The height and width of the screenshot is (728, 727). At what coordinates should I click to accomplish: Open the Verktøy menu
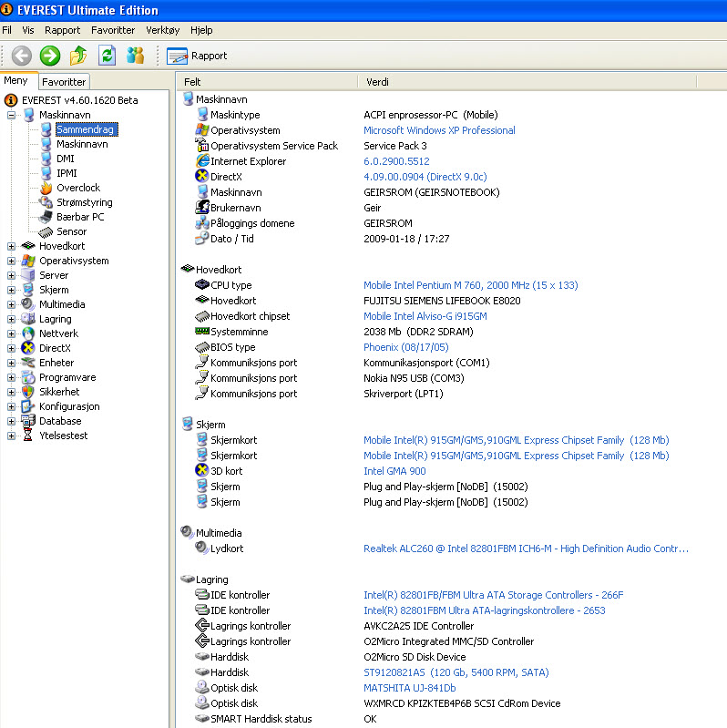162,30
